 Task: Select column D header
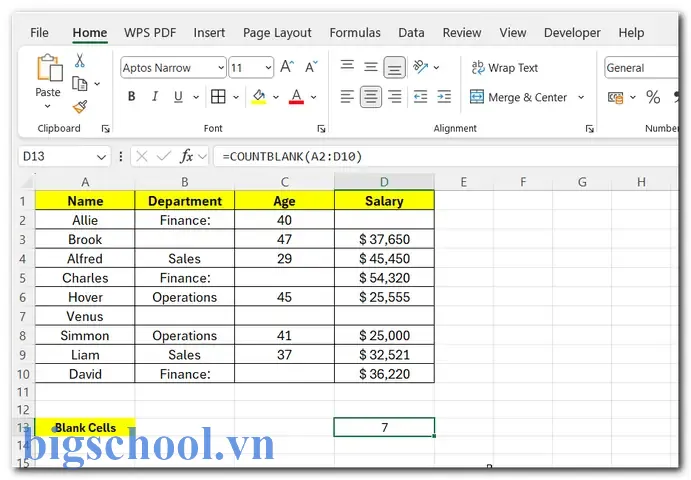click(384, 182)
